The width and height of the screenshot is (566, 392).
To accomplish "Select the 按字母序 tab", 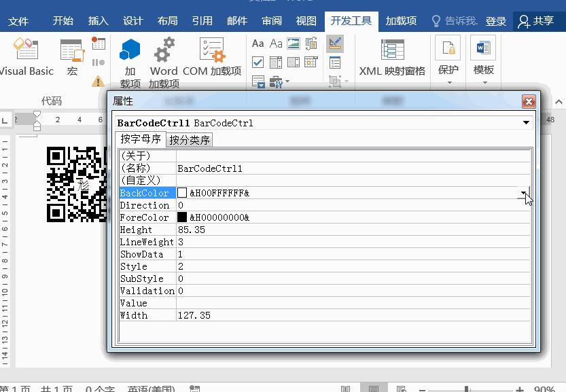I will point(141,139).
